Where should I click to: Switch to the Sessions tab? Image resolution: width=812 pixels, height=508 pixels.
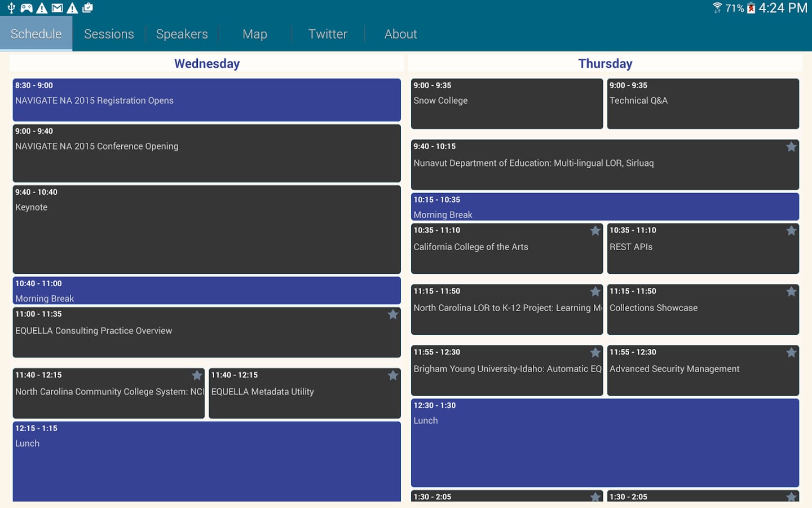(109, 34)
